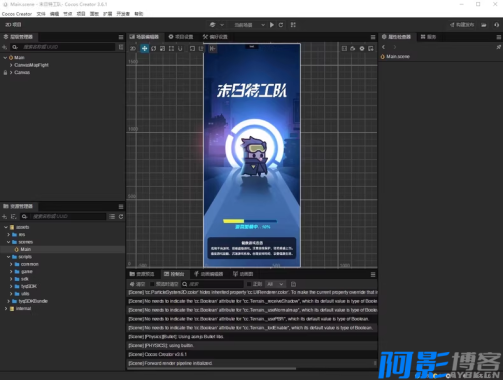The image size is (503, 380).
Task: Toggle the clear-on-play checkbox in Console
Action: 152,284
